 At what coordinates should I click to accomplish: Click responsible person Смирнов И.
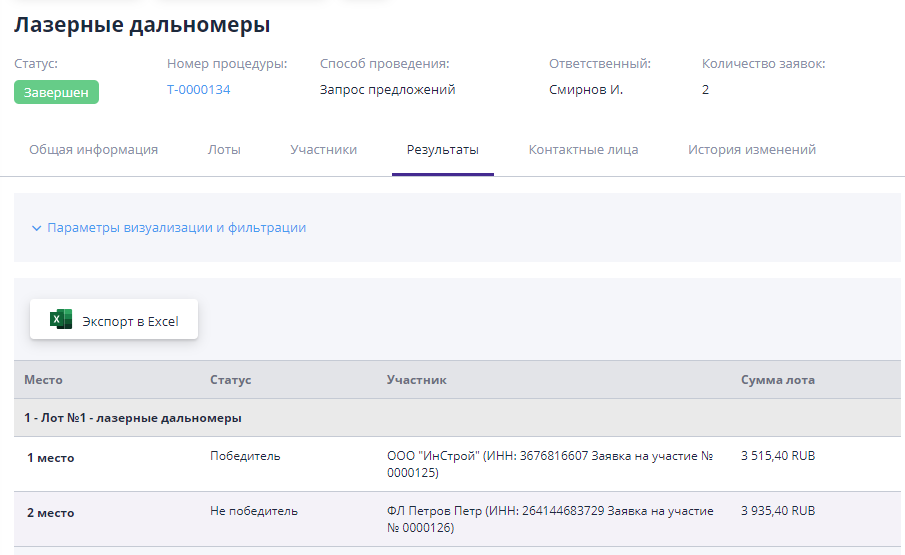(x=585, y=90)
